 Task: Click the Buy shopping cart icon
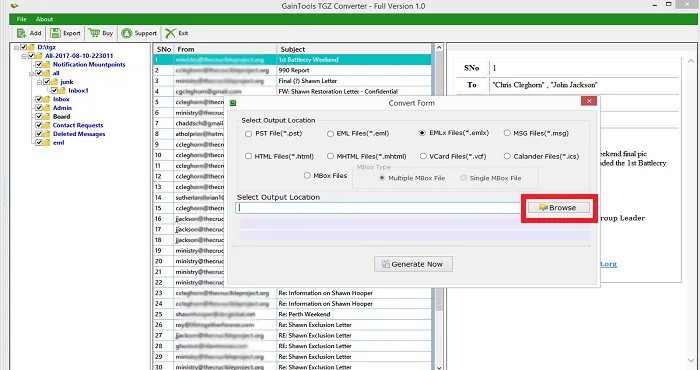click(94, 33)
